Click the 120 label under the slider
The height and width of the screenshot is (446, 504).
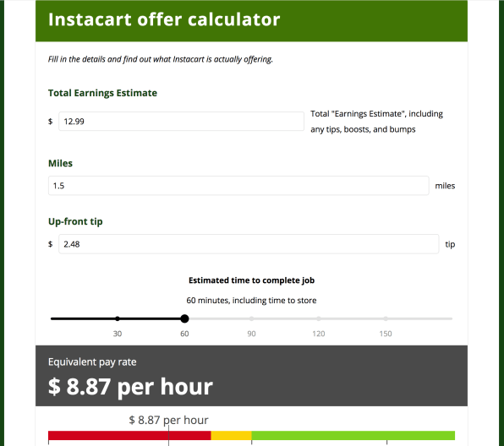point(319,334)
